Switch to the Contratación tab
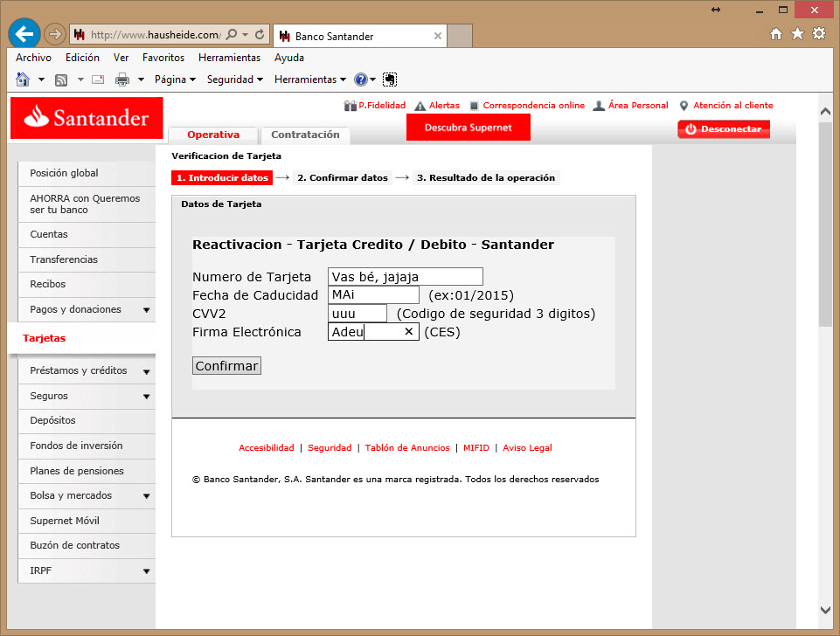 [305, 135]
